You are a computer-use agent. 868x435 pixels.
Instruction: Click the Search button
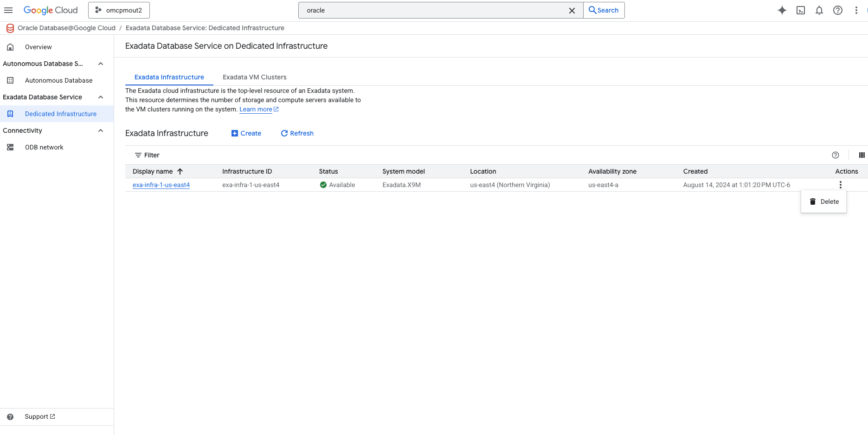coord(604,10)
